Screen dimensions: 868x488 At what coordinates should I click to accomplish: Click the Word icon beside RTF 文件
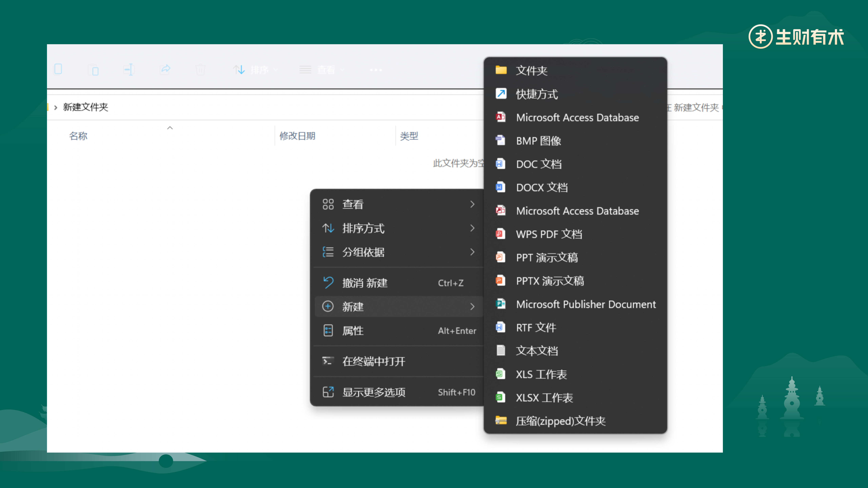[501, 327]
